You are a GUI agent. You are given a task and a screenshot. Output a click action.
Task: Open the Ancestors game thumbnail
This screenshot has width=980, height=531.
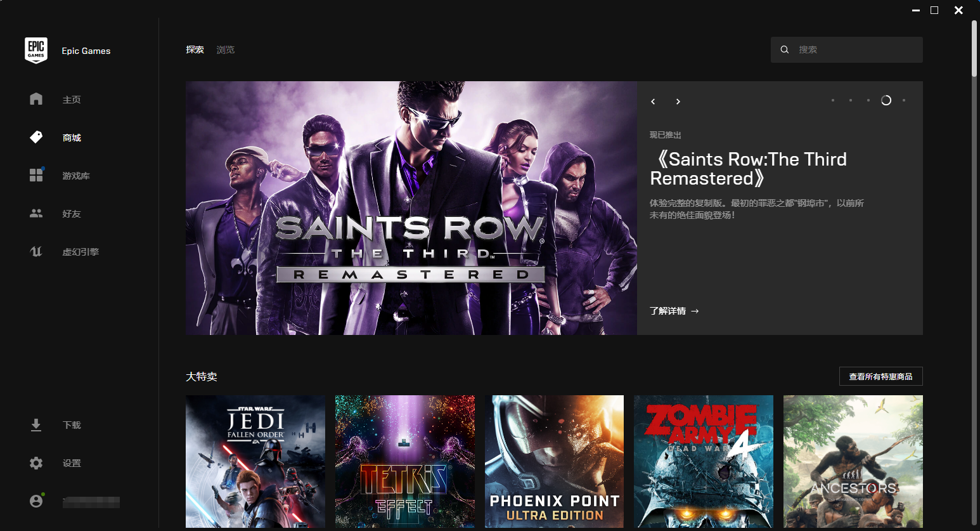click(853, 462)
